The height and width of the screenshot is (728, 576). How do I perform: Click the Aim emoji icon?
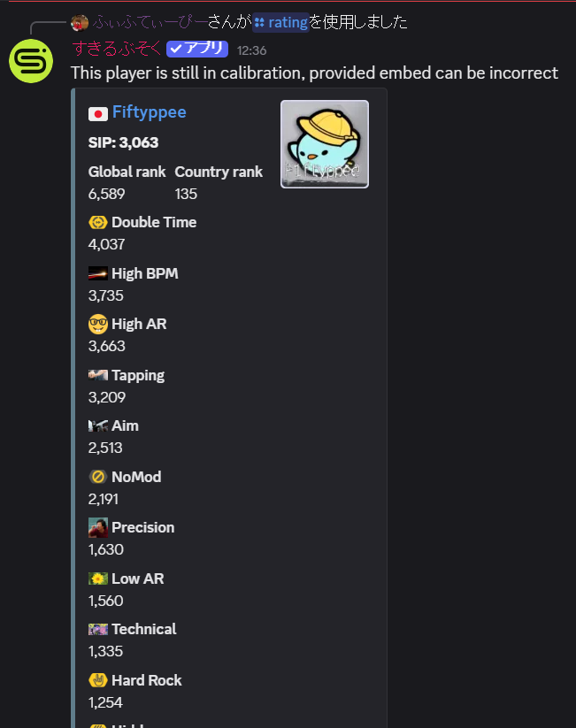98,425
